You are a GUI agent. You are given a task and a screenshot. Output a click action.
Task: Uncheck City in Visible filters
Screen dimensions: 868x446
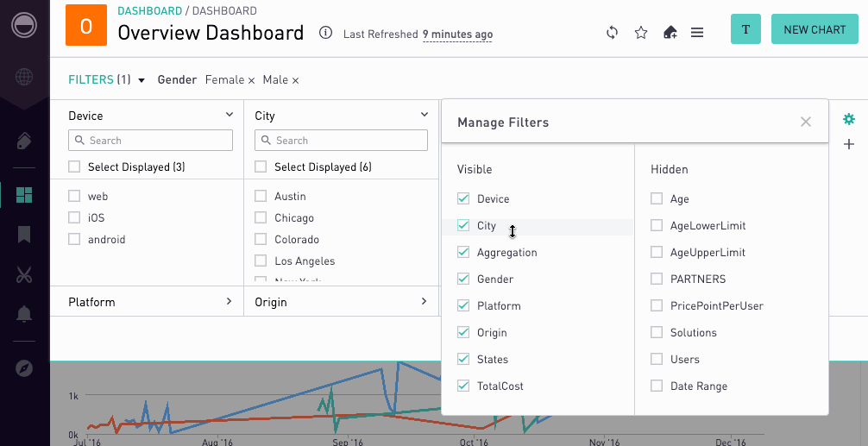[x=463, y=225]
